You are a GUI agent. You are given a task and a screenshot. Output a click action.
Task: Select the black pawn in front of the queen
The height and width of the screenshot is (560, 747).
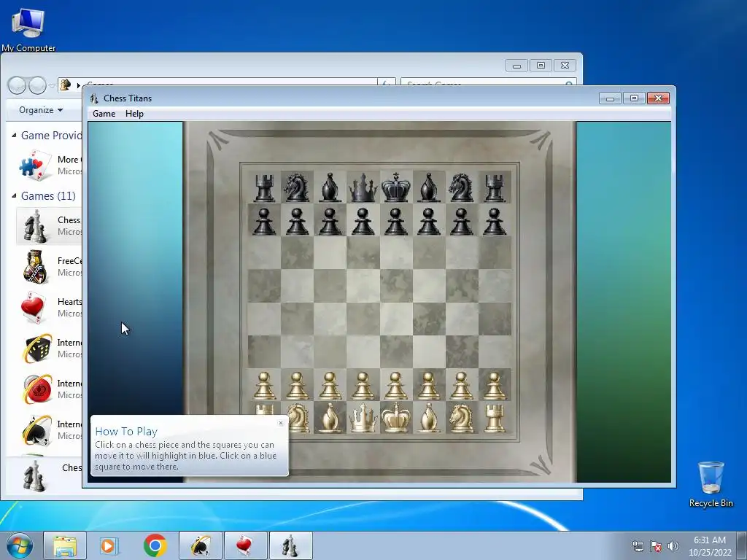363,222
